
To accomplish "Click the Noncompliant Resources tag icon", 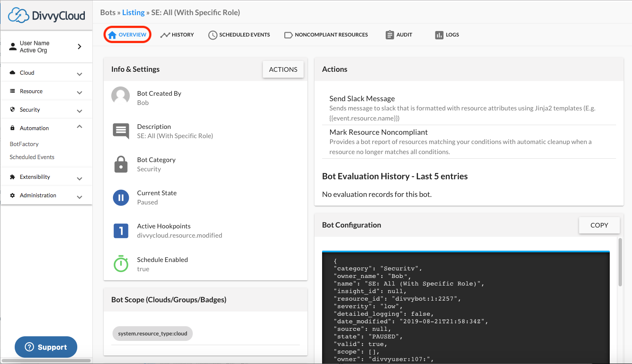I will tap(288, 35).
